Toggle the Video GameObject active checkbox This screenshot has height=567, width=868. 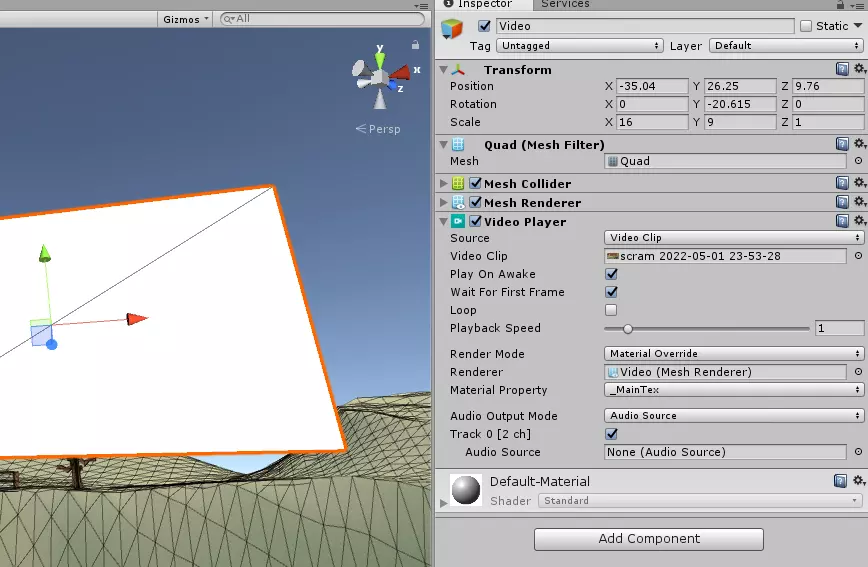pos(484,26)
